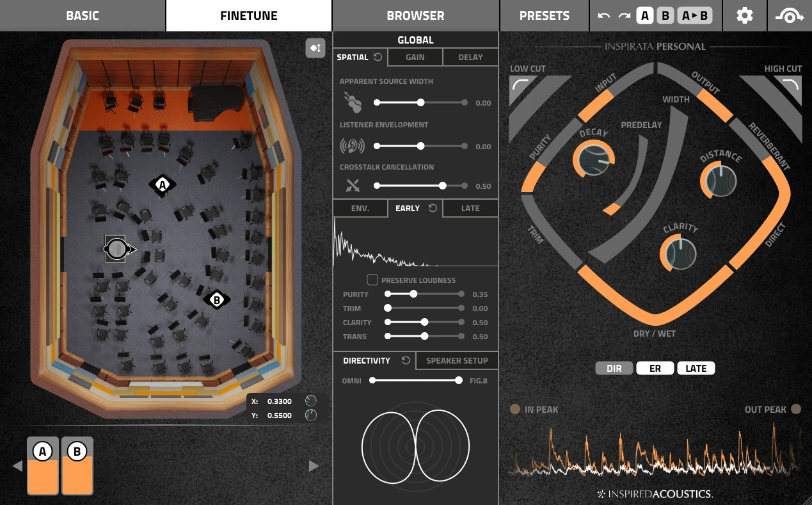Reset the Early settings with the reset icon
The height and width of the screenshot is (505, 812).
433,208
